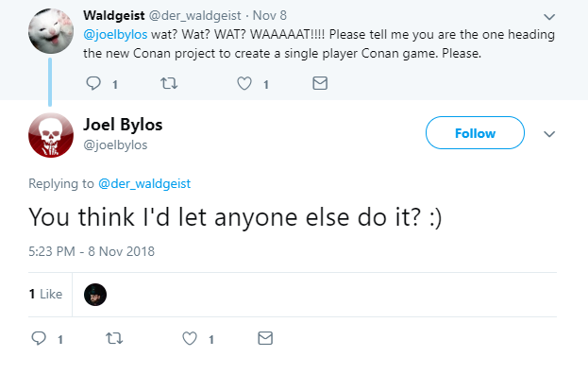Image resolution: width=588 pixels, height=374 pixels.
Task: Open more options chevron beside Follow button
Action: 549,134
